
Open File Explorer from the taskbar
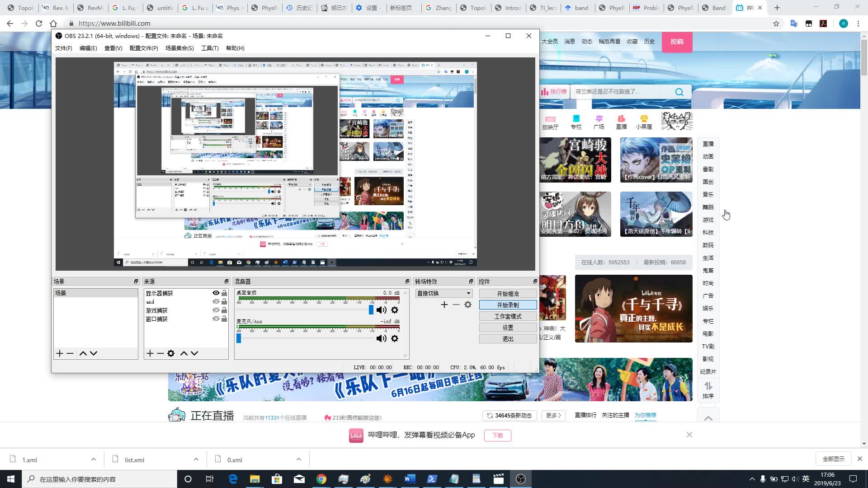click(255, 479)
